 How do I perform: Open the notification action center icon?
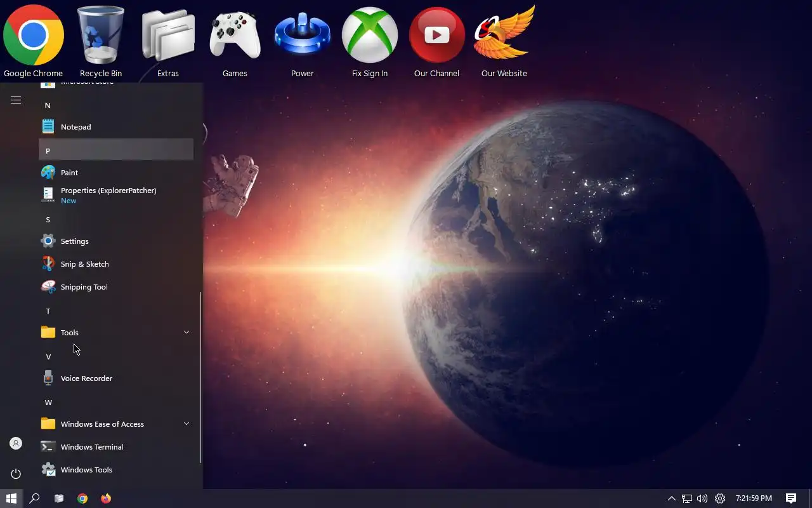pos(791,498)
